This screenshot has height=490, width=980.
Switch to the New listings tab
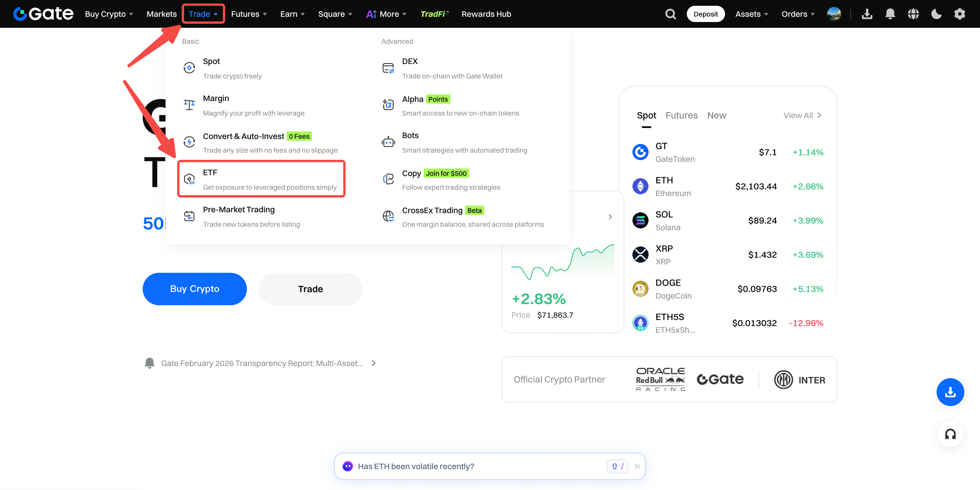point(716,115)
